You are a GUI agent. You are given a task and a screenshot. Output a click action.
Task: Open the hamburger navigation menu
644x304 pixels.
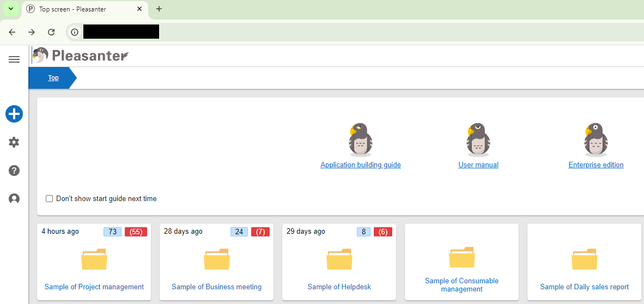coord(14,59)
